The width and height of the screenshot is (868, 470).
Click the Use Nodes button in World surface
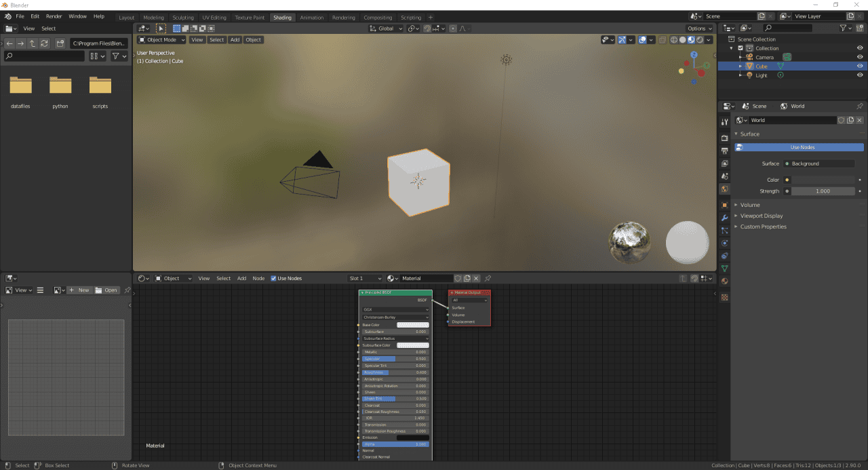point(802,147)
